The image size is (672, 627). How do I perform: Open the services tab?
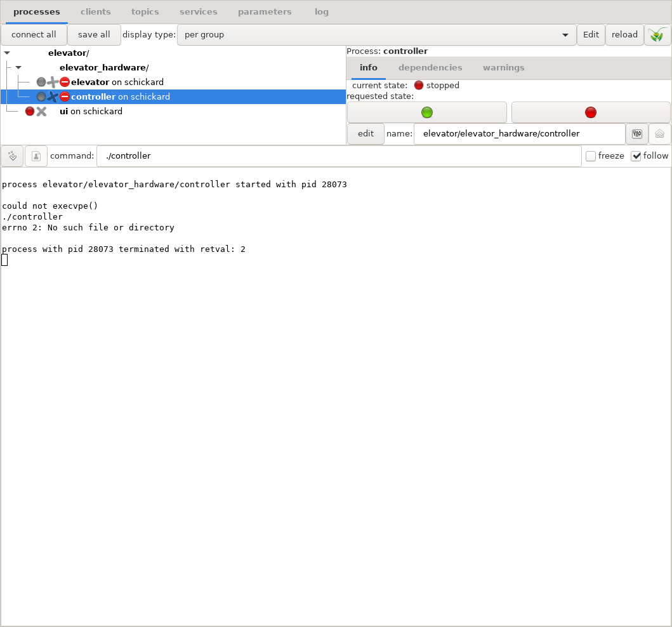(x=199, y=12)
